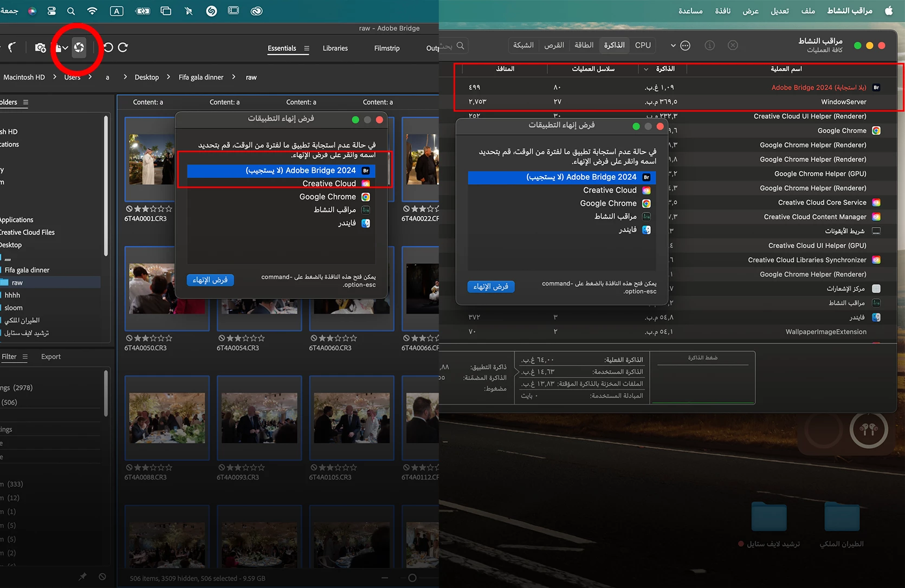Open in Camera Raw icon in Bridge toolbar

pos(79,48)
